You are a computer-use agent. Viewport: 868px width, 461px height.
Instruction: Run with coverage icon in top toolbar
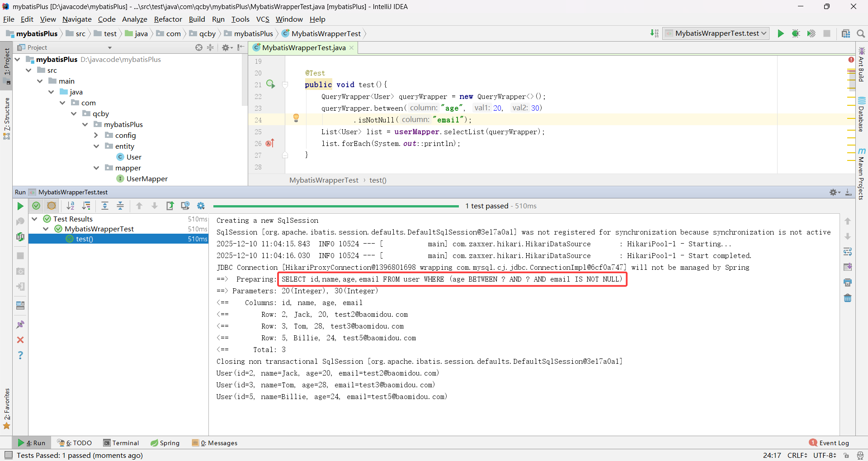(x=811, y=33)
